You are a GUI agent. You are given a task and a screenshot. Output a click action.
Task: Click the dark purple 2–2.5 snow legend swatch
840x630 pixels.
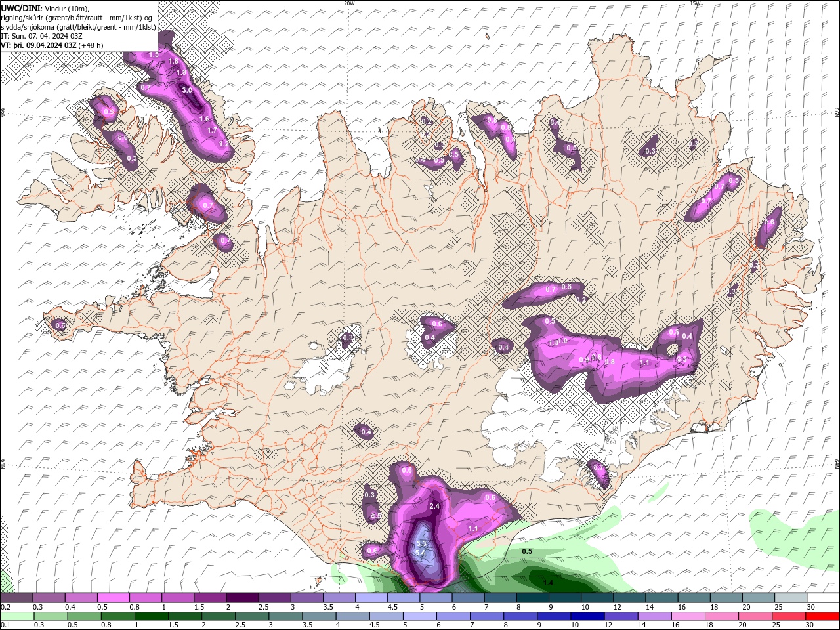(242, 598)
